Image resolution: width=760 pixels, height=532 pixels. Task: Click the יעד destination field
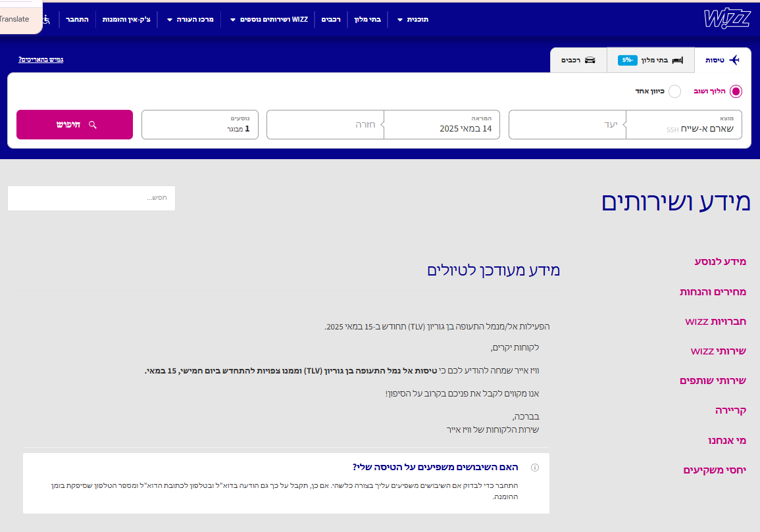point(568,124)
